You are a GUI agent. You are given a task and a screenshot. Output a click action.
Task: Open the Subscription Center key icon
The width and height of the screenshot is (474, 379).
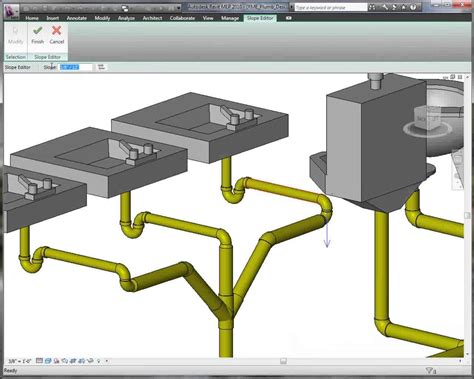(x=385, y=7)
